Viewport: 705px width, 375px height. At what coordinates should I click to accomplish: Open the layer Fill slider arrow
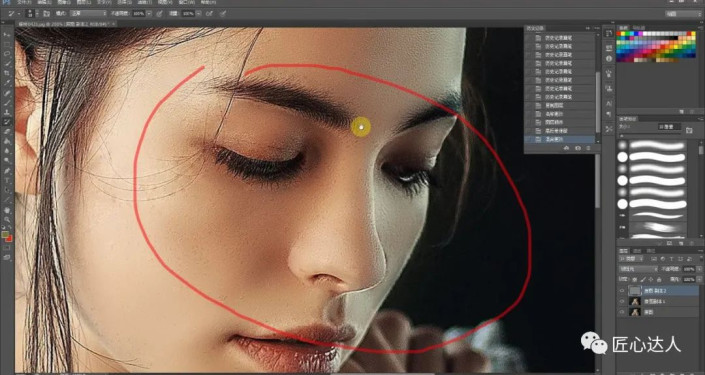[x=699, y=279]
